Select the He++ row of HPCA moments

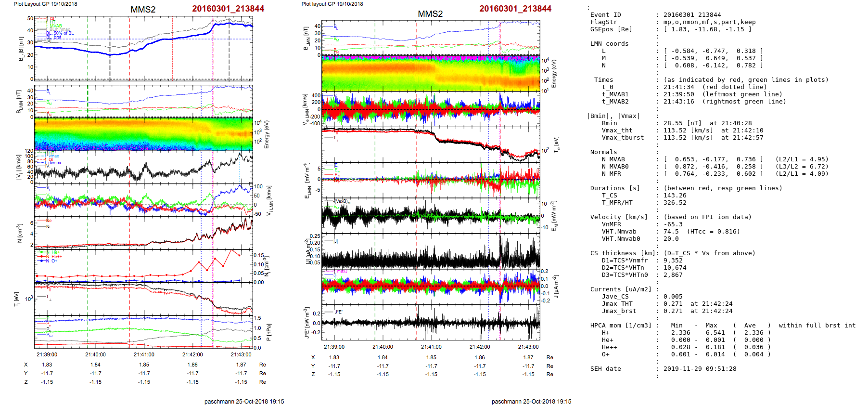click(x=686, y=347)
